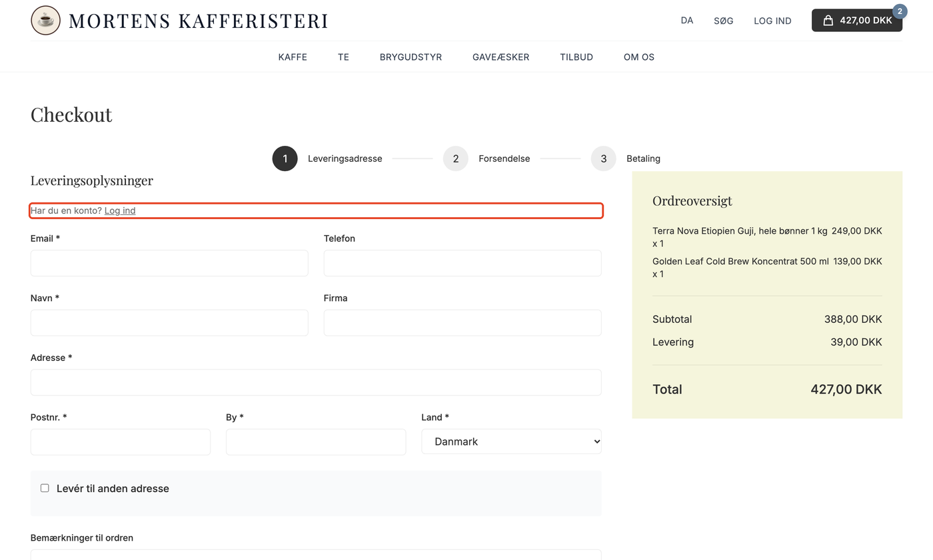Open the Om os page
The height and width of the screenshot is (560, 933).
639,57
